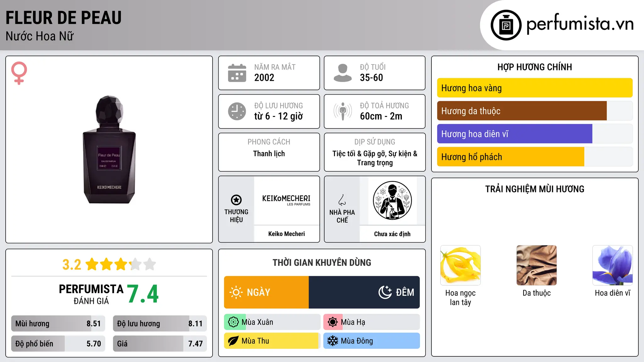Click the Mùa Hạ season bar
The image size is (644, 362).
[372, 322]
